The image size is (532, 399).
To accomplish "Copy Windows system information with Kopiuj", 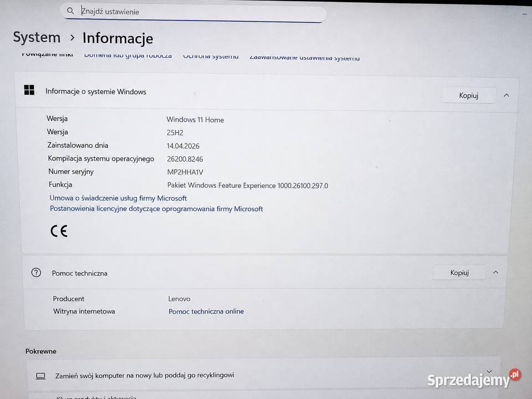I will click(x=468, y=95).
